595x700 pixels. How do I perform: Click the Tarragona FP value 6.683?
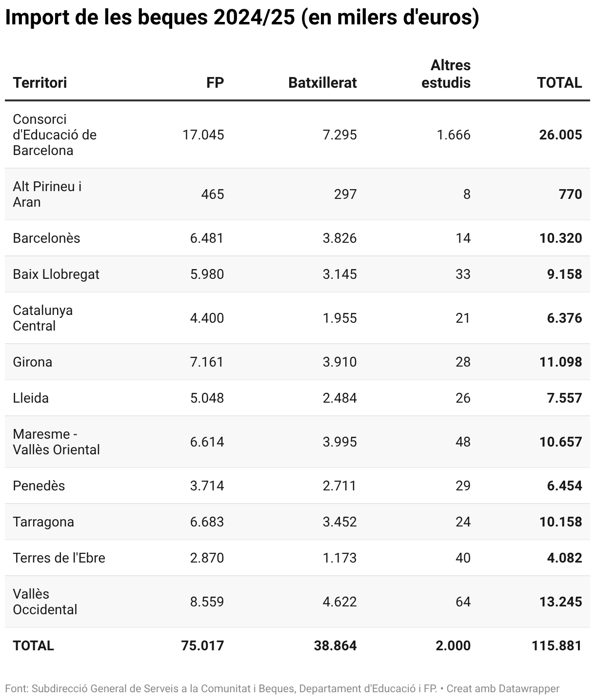tap(207, 522)
